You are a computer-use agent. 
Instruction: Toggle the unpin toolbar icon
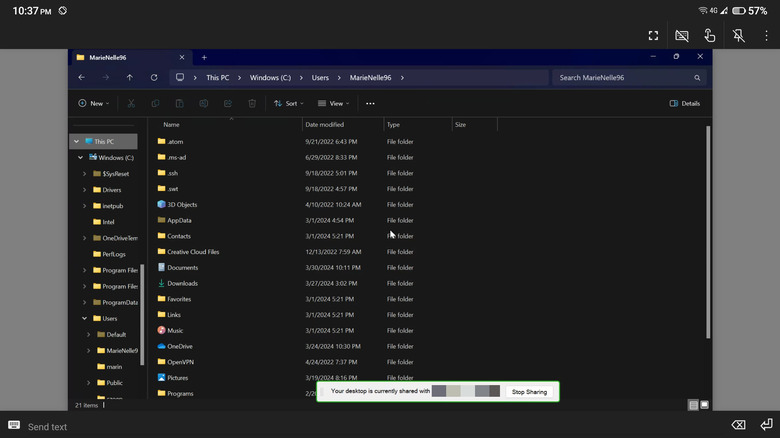(x=738, y=35)
